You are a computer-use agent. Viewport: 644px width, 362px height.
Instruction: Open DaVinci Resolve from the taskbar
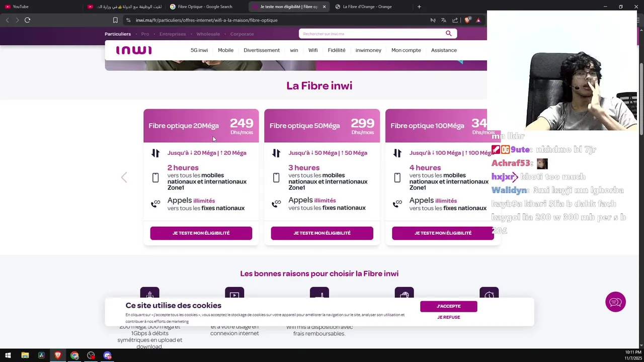click(41, 355)
